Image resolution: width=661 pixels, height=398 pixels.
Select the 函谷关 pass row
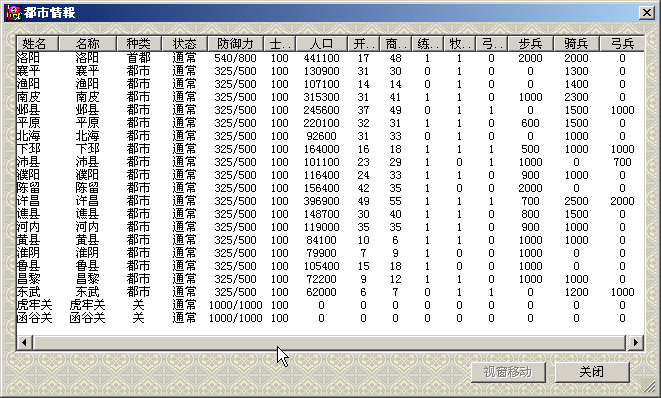(x=330, y=318)
